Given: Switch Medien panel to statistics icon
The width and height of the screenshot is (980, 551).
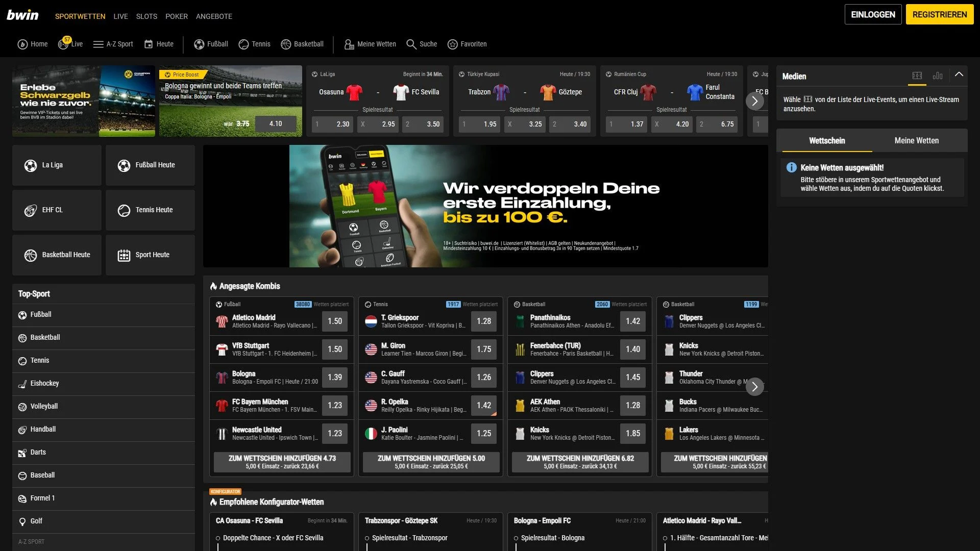Looking at the screenshot, I should click(x=937, y=76).
